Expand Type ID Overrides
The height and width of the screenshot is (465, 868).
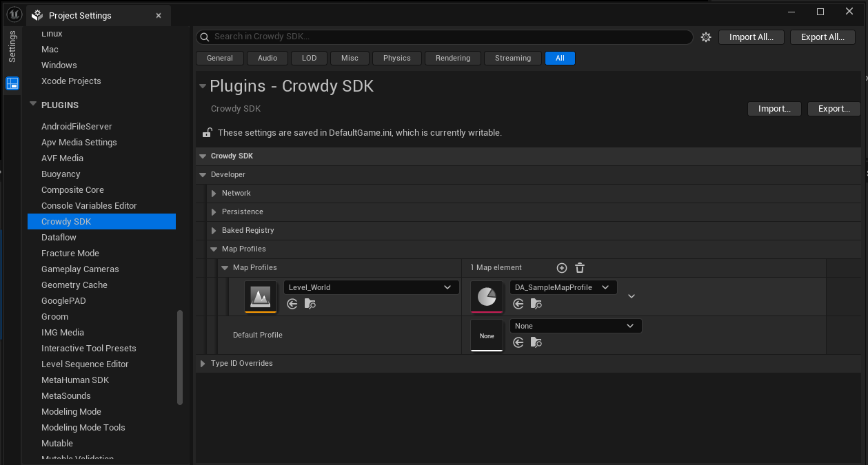click(x=203, y=364)
